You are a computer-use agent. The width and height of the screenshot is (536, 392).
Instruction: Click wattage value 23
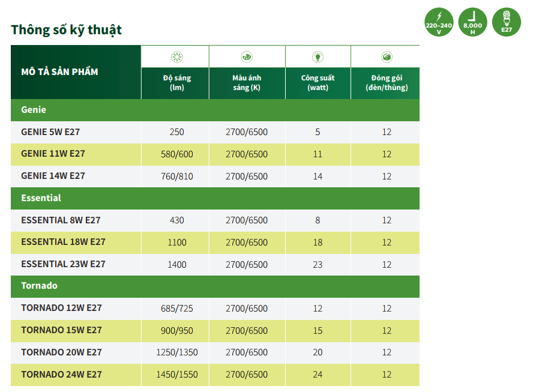coord(318,265)
